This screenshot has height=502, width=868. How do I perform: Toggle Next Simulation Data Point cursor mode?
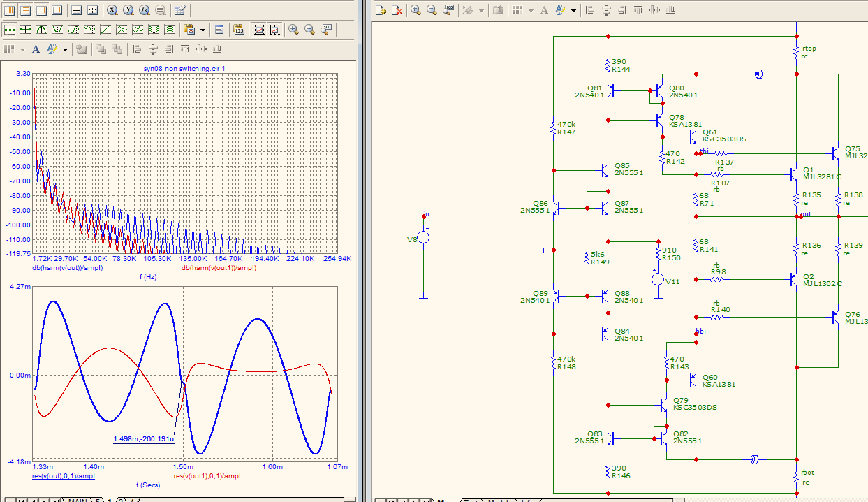[x=10, y=30]
